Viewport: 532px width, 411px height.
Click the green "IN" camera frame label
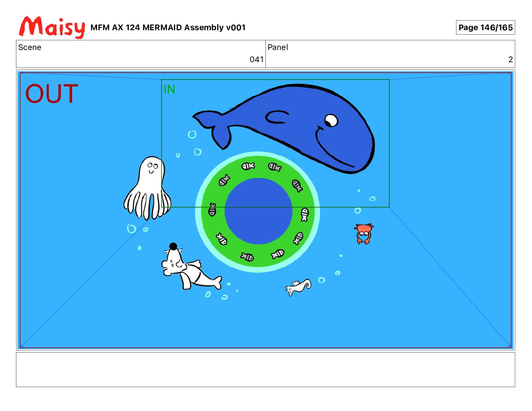click(x=169, y=89)
